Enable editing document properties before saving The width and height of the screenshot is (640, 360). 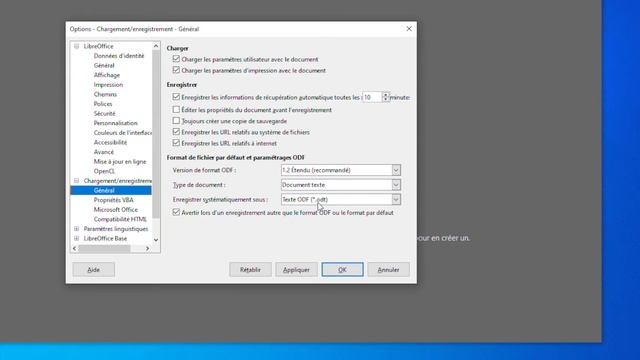pyautogui.click(x=176, y=110)
